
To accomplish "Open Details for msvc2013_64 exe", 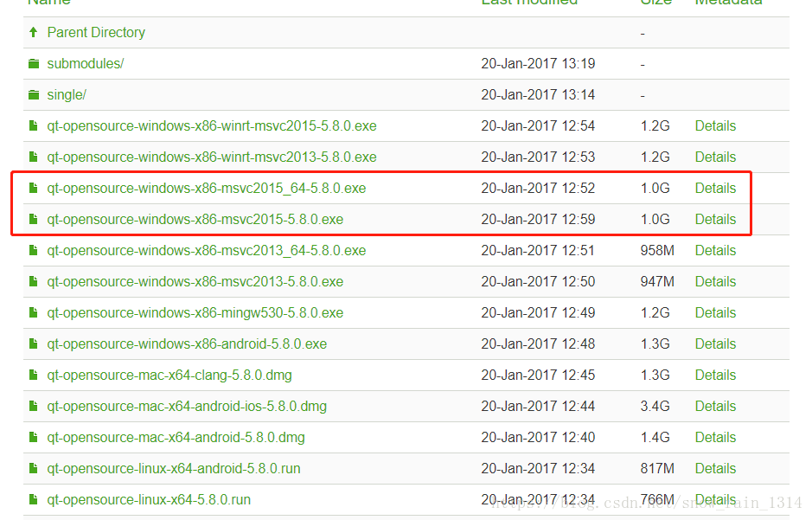I will (x=715, y=251).
